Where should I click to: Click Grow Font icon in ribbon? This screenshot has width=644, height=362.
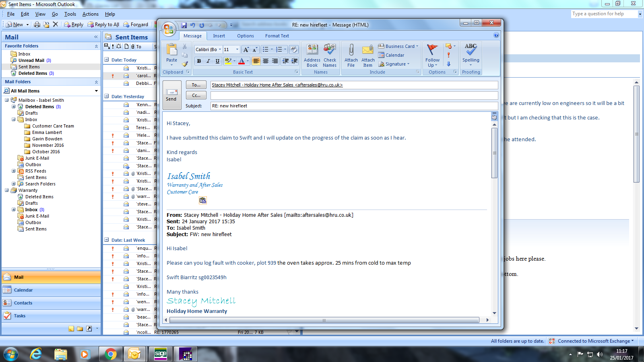(x=246, y=49)
